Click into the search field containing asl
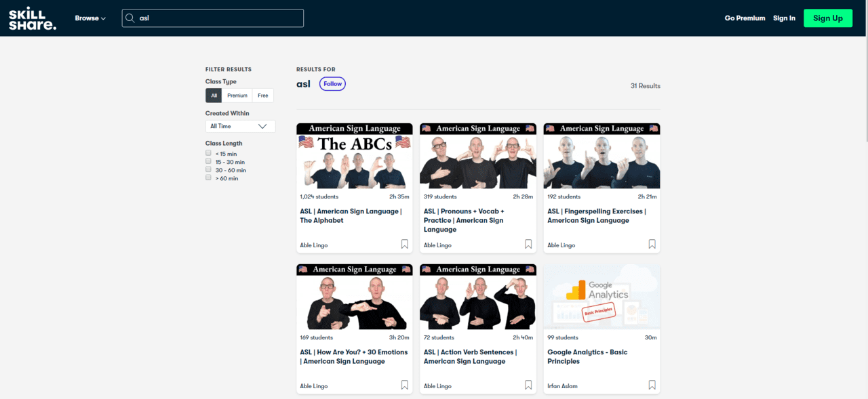Viewport: 868px width, 399px height. click(213, 18)
